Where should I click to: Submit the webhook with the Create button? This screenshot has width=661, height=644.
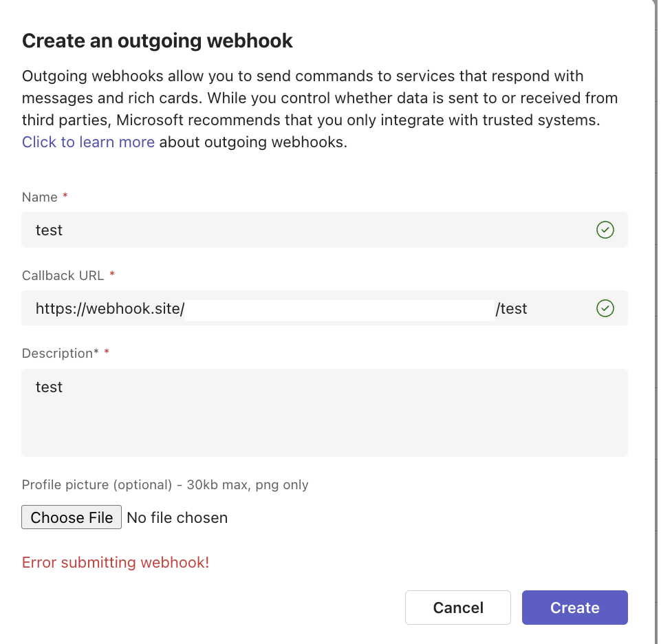[x=574, y=608]
